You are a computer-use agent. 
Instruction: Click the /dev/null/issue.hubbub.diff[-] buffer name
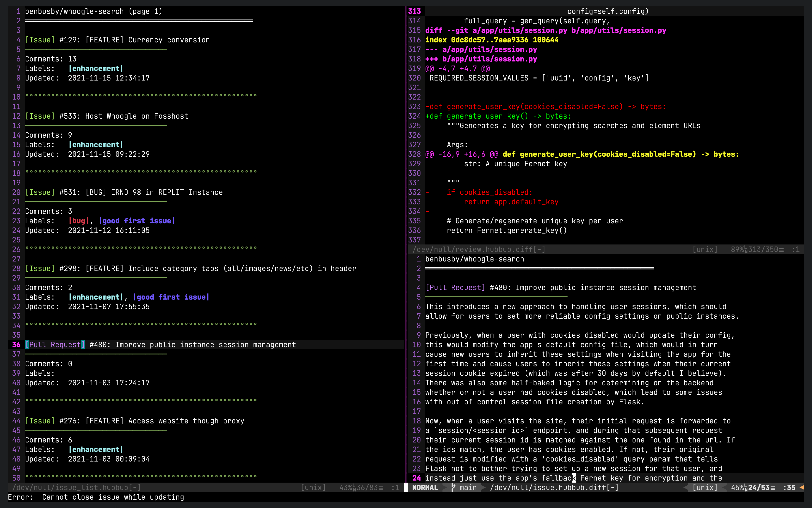pyautogui.click(x=554, y=488)
